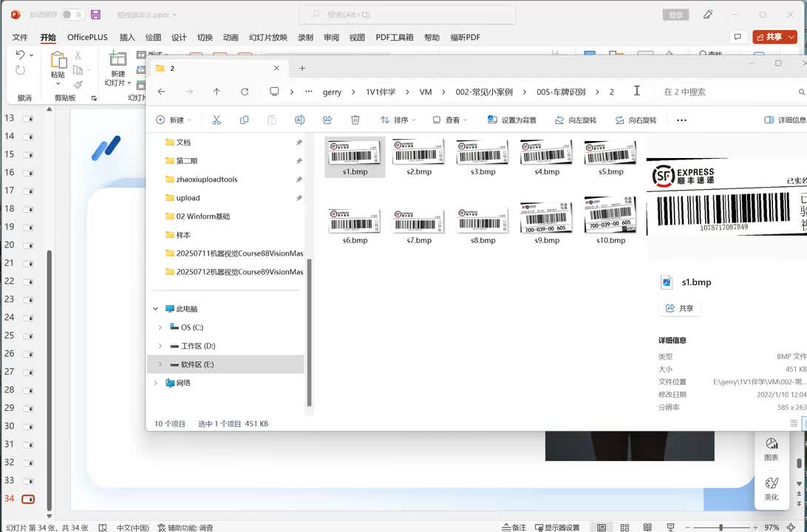The height and width of the screenshot is (532, 807).
Task: Click 向左旋转 rotate left button
Action: click(576, 120)
